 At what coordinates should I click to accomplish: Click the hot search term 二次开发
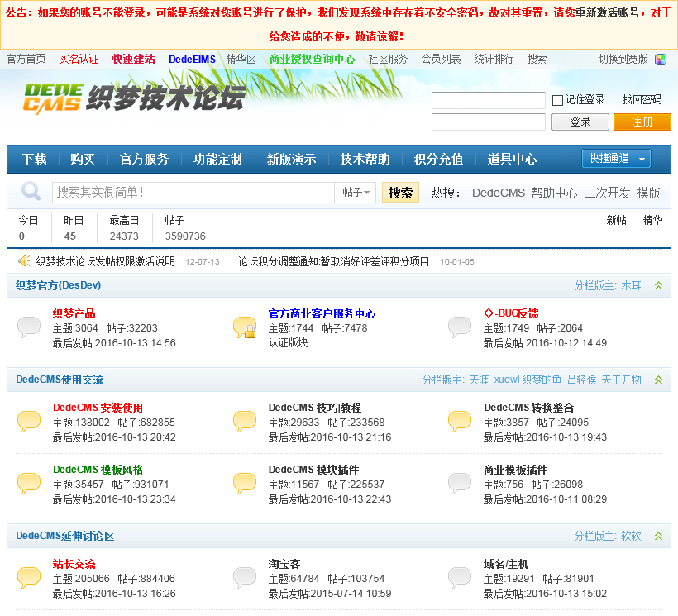tap(607, 193)
